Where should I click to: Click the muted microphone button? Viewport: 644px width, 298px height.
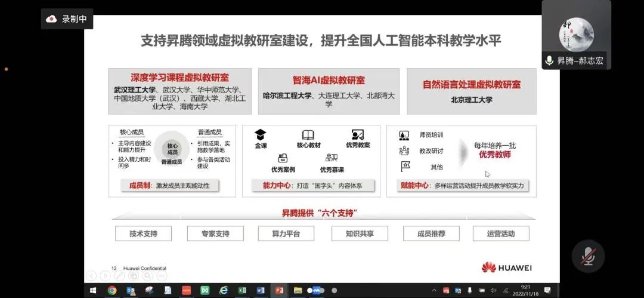point(588,257)
